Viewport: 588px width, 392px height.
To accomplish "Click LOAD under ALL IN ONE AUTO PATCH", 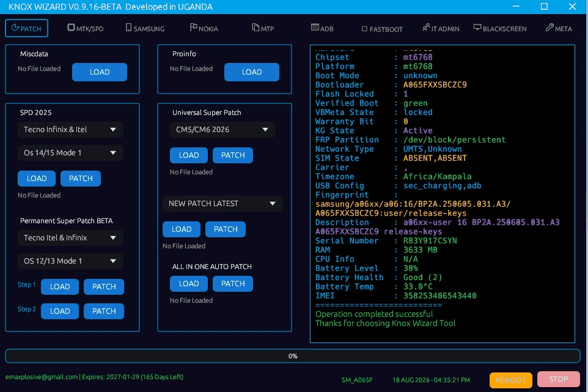I will point(189,284).
